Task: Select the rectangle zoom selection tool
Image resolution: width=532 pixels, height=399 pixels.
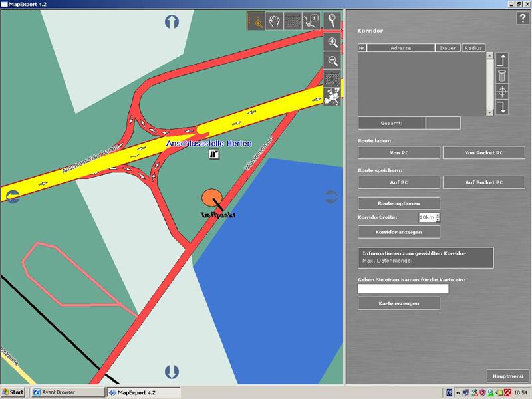Action: tap(256, 21)
